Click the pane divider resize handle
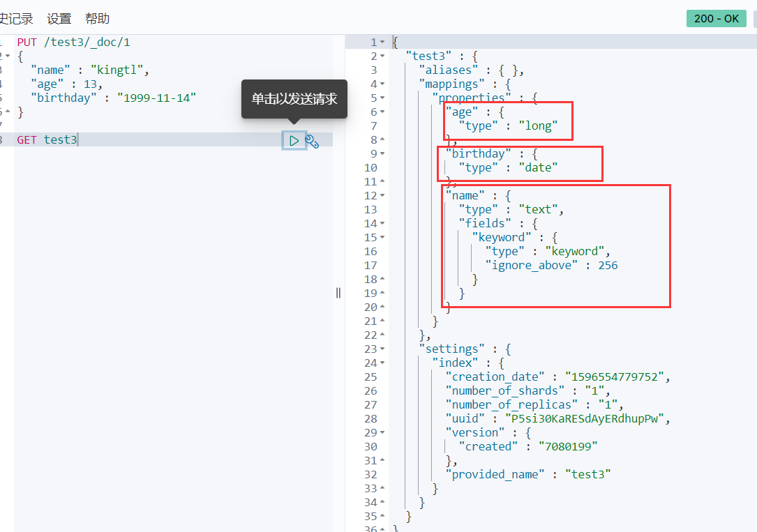Screen dimensions: 757x532 tap(338, 293)
